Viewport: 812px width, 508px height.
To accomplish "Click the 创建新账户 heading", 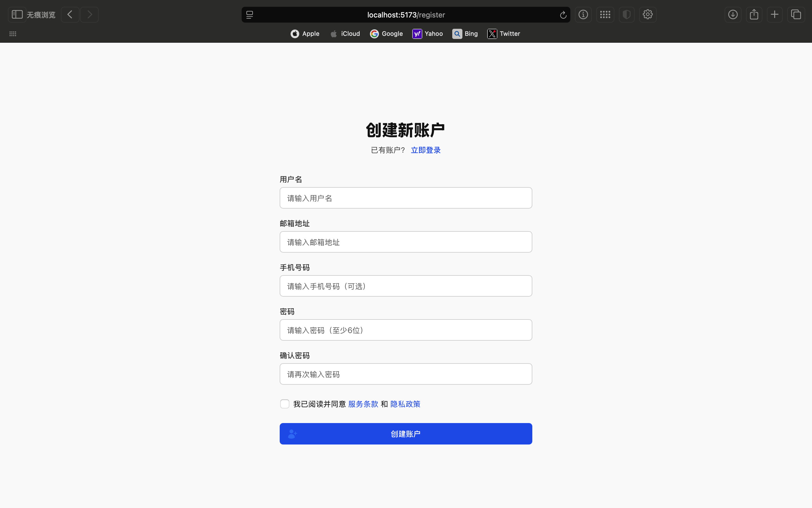I will (x=405, y=130).
